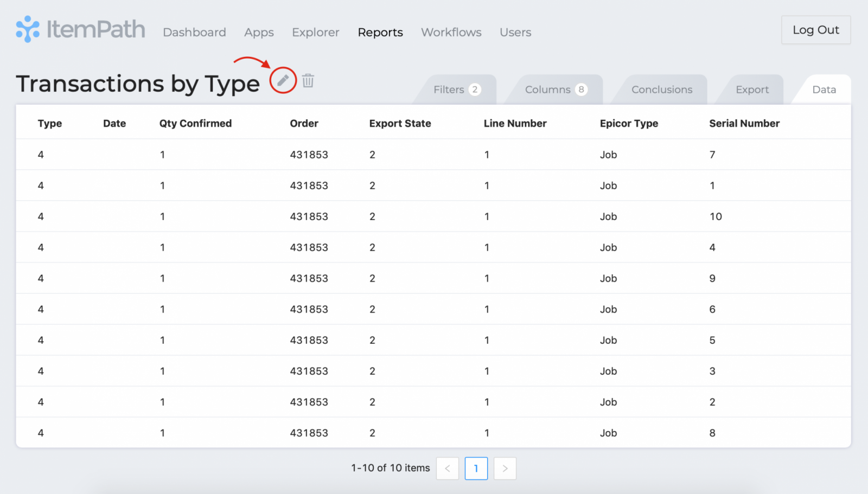Screen dimensions: 868x494
Task: Select the serial number 3 cell
Action: 712,371
